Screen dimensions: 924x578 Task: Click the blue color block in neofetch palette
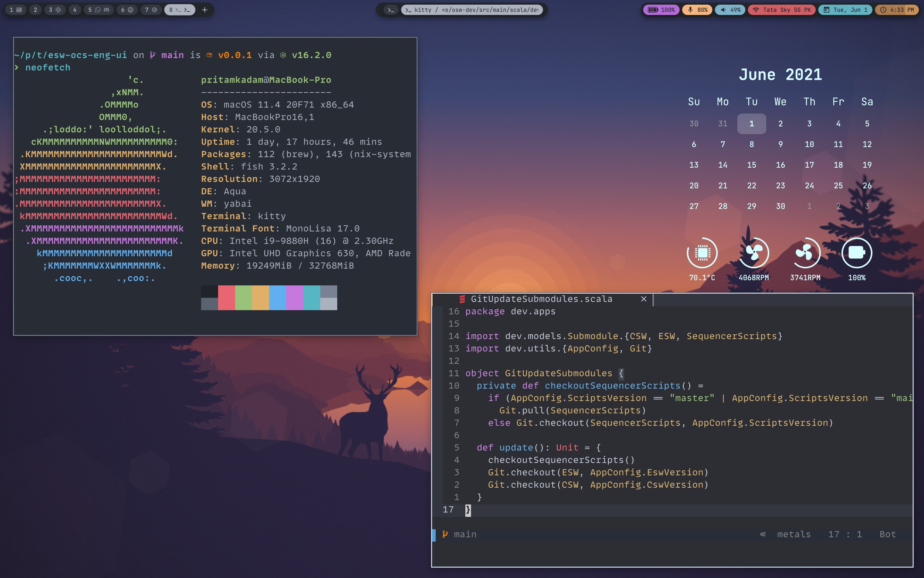coord(278,298)
